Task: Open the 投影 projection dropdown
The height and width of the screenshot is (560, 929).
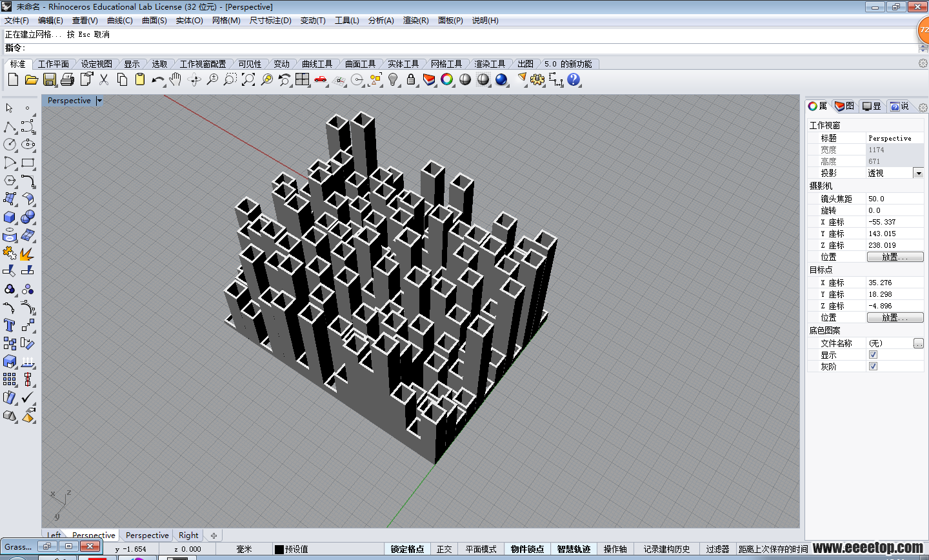Action: [918, 173]
